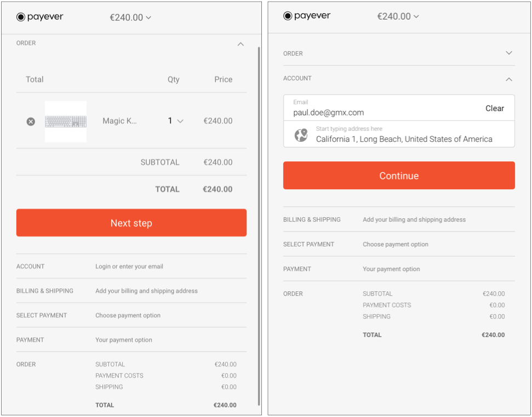Open BILLING & SHIPPING step in right panel
The image size is (532, 417).
(399, 219)
